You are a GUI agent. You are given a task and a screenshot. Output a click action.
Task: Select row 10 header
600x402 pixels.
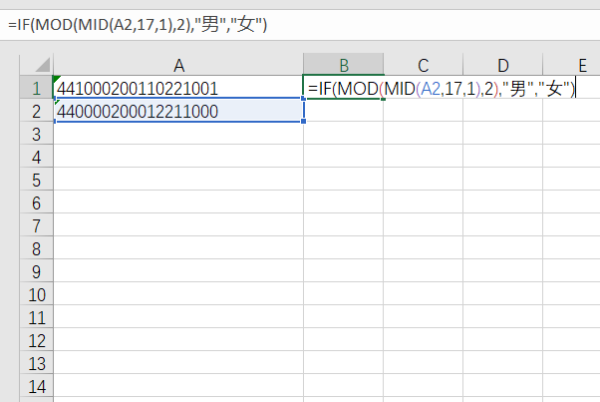pos(37,295)
